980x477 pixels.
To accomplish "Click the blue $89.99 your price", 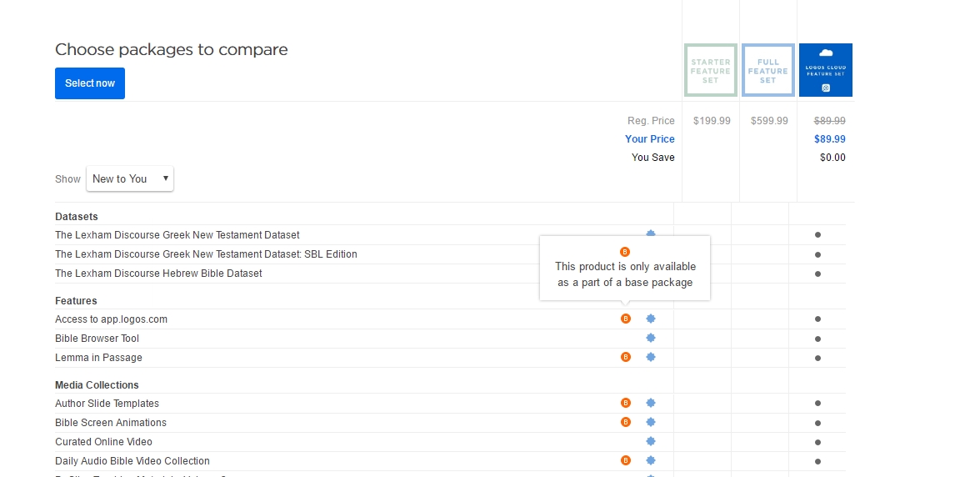I will coord(829,138).
